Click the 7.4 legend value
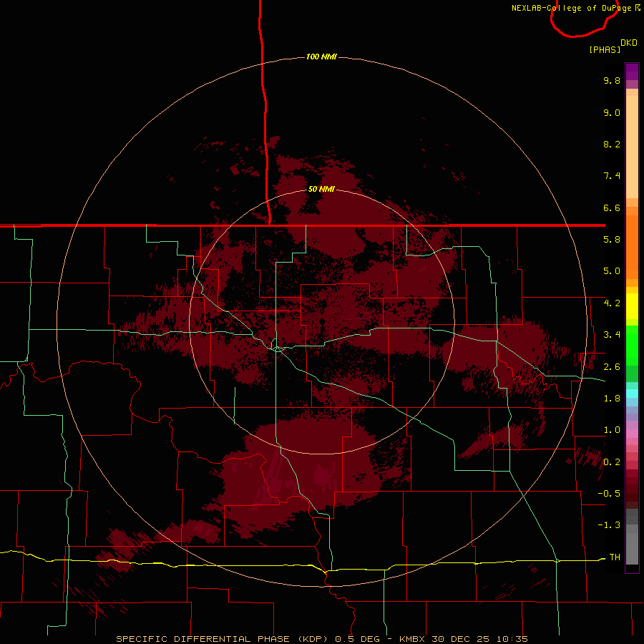 (612, 176)
